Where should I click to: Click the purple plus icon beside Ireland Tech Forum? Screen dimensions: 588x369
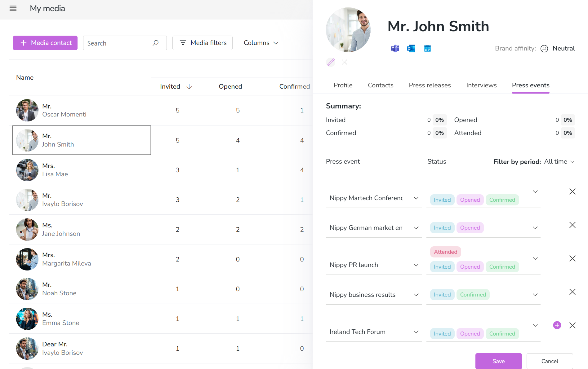[557, 325]
